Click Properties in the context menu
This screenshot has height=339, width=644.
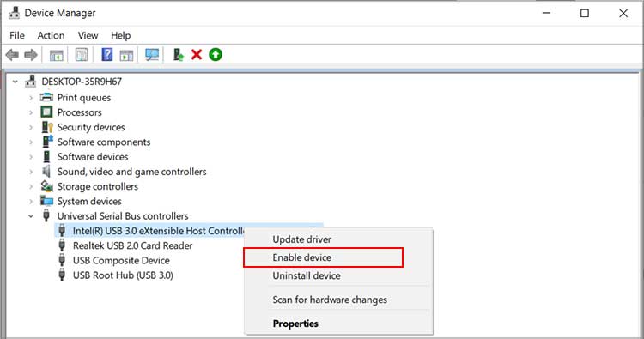295,324
